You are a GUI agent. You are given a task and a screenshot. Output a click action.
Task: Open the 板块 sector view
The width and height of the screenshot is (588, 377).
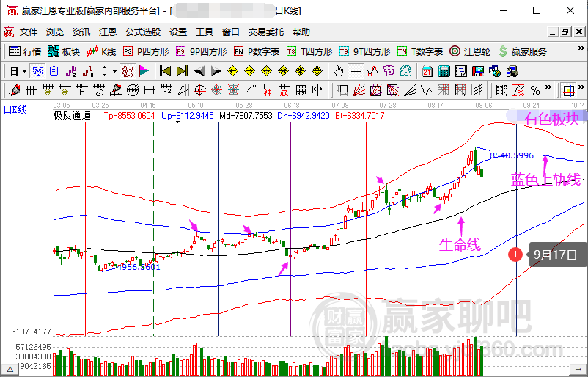[64, 51]
